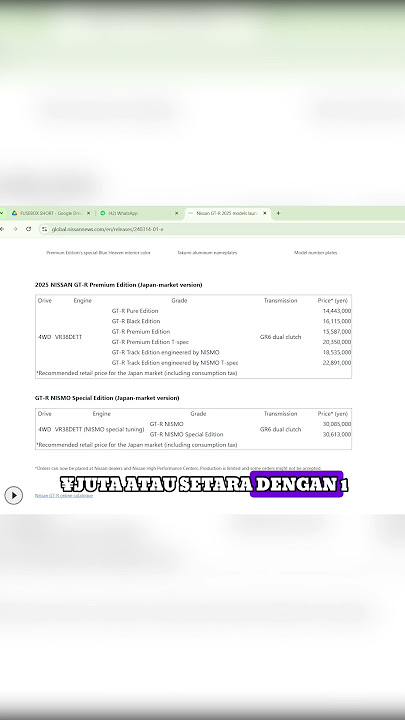Open the Nissan GT-R online catalogue link
Image resolution: width=405 pixels, height=720 pixels.
tap(64, 495)
